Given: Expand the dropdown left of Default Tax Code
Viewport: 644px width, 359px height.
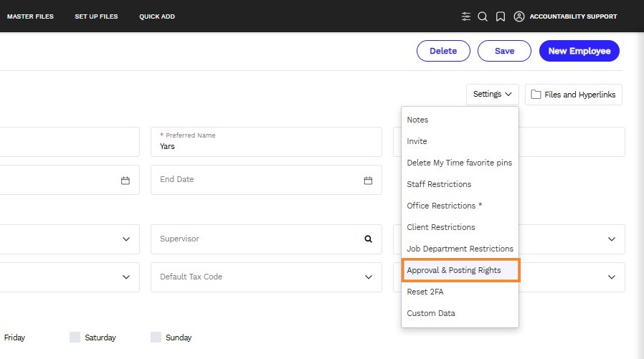Looking at the screenshot, I should 126,277.
